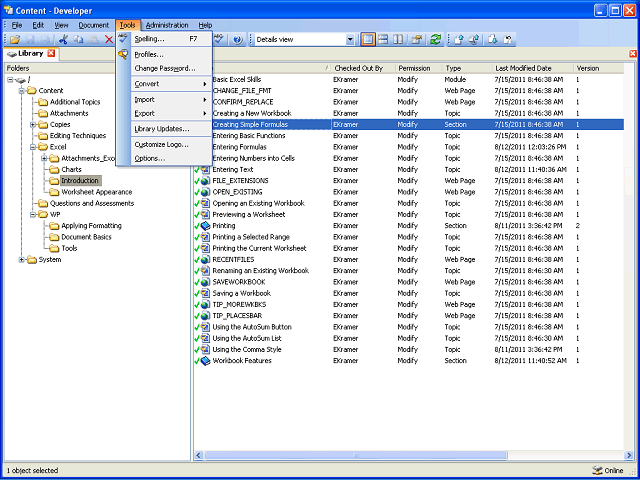
Task: Open the Details view dropdown
Action: coord(350,40)
